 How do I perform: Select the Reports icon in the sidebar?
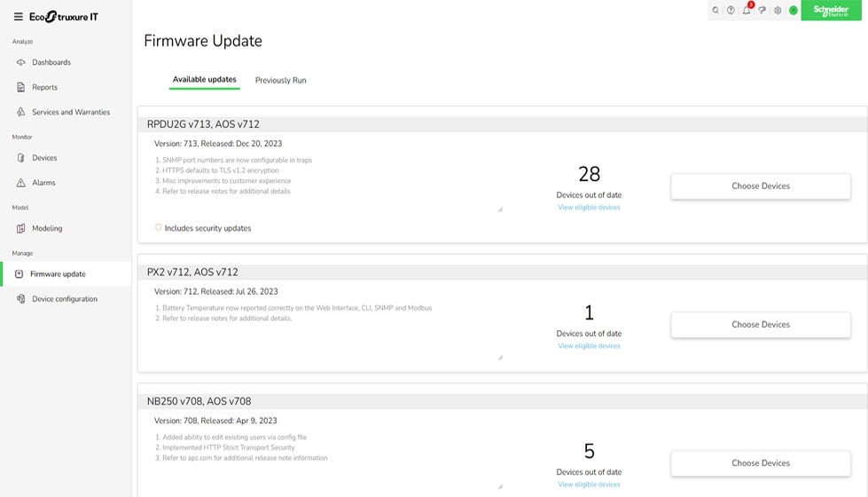pos(21,88)
